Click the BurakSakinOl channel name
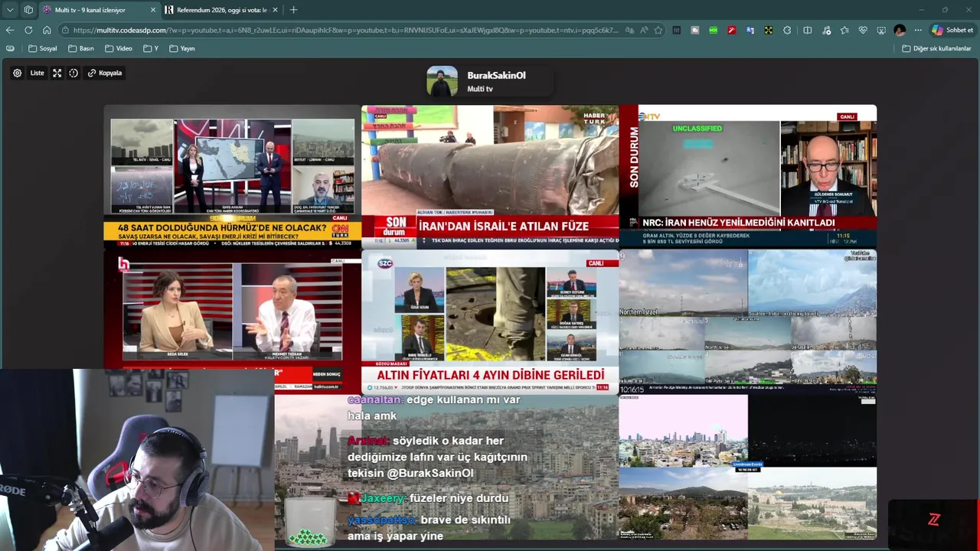The image size is (980, 551). 496,75
